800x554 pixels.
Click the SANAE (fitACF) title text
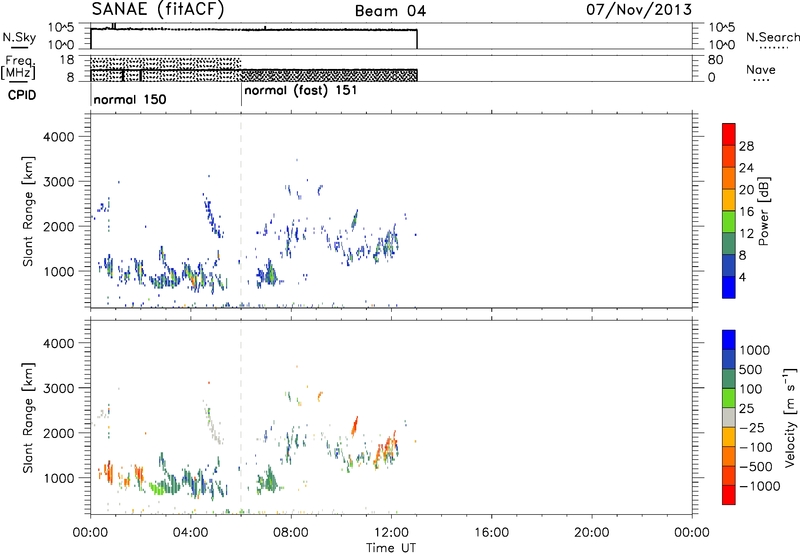click(158, 10)
